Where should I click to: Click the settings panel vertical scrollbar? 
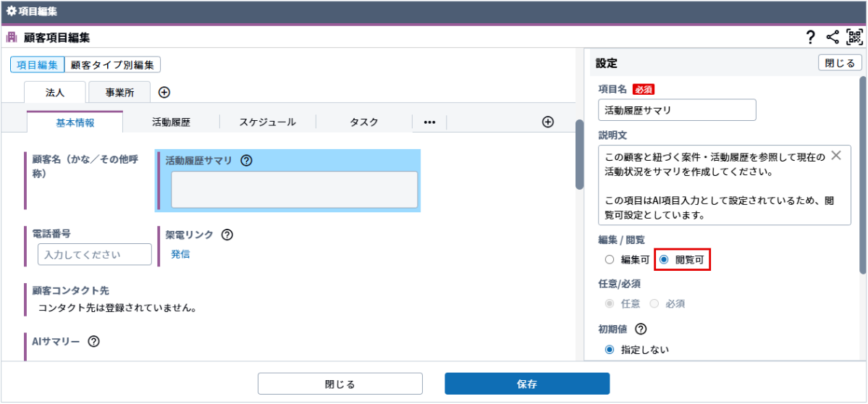pyautogui.click(x=863, y=175)
